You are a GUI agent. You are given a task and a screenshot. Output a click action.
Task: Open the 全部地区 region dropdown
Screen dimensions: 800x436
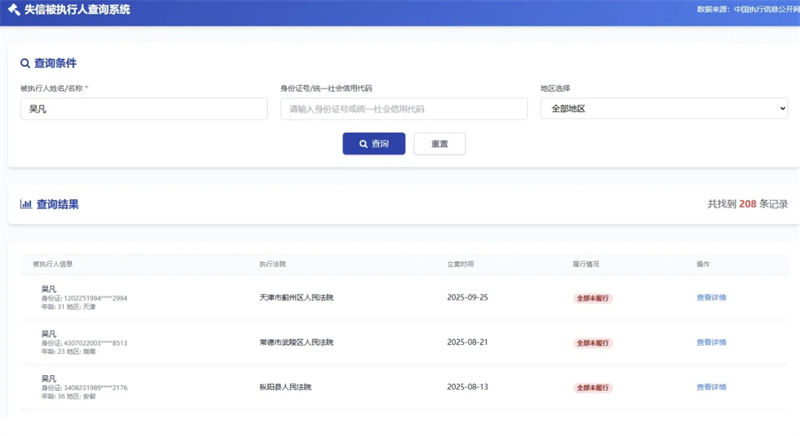[x=664, y=108]
